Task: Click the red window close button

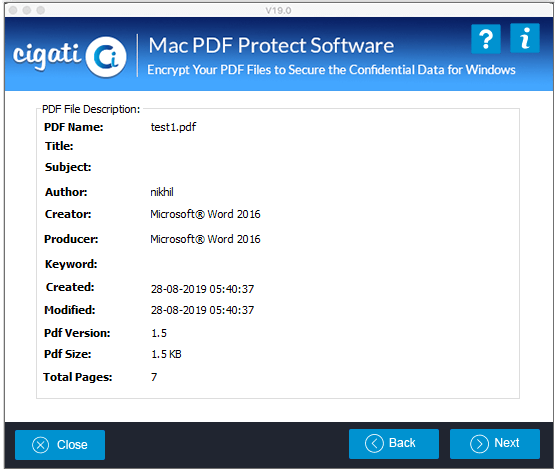Action: point(13,10)
